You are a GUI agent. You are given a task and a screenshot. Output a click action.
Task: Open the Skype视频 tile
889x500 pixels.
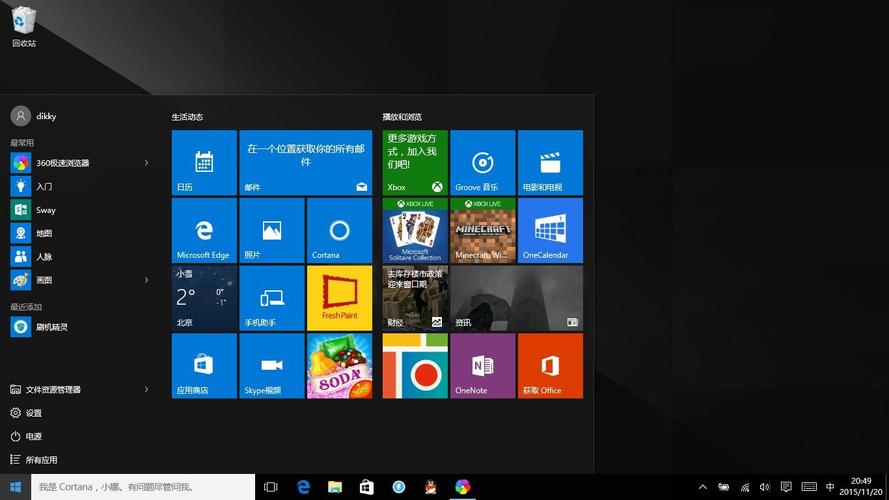pyautogui.click(x=271, y=365)
